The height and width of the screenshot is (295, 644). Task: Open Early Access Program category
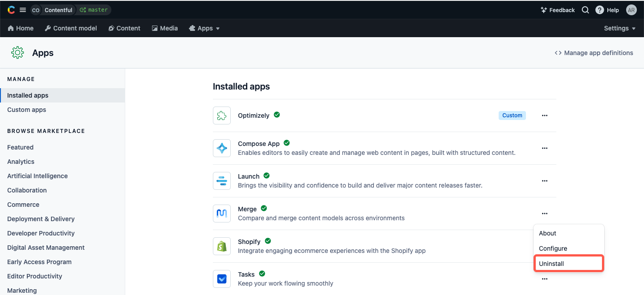click(39, 262)
